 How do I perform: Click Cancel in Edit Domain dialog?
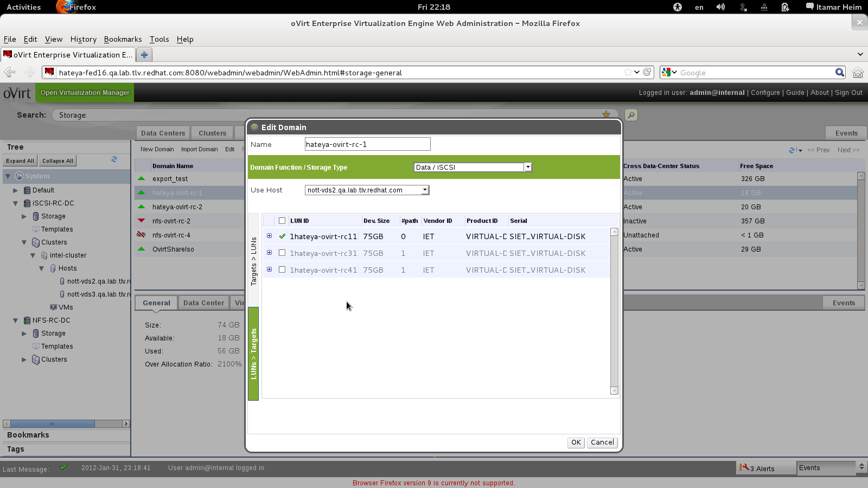click(602, 442)
